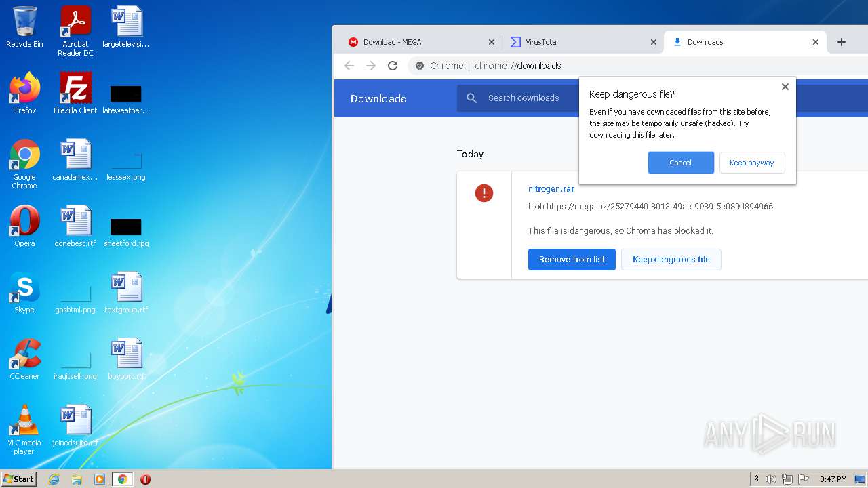This screenshot has width=868, height=488.
Task: Dismiss the Keep dangerous file dialog
Action: click(785, 87)
